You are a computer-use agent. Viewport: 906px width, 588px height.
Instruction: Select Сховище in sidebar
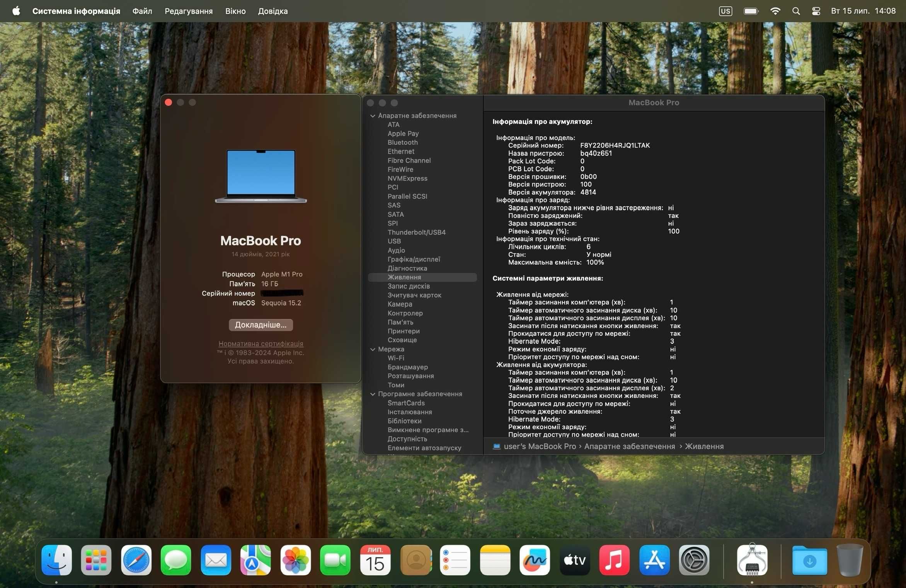tap(402, 340)
